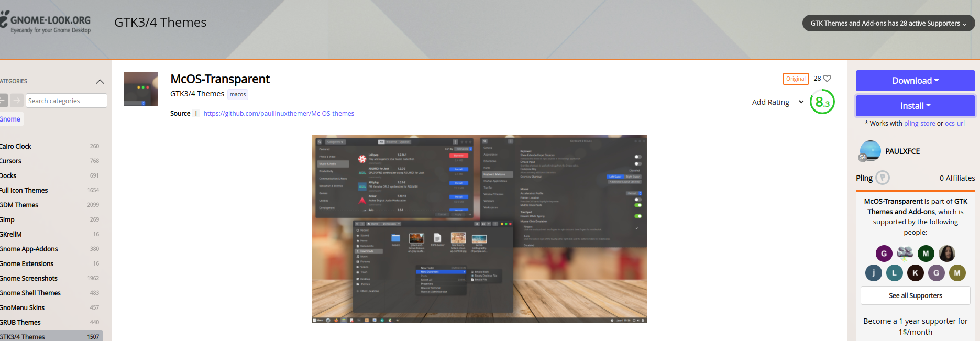This screenshot has width=980, height=341.
Task: Click the McOS-Transparent title heading
Action: point(220,79)
